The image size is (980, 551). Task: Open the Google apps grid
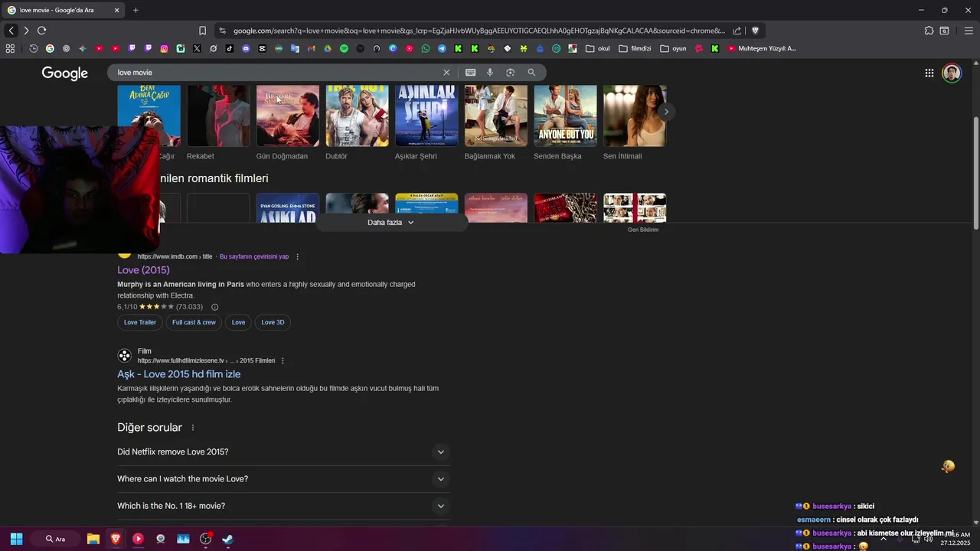point(929,73)
